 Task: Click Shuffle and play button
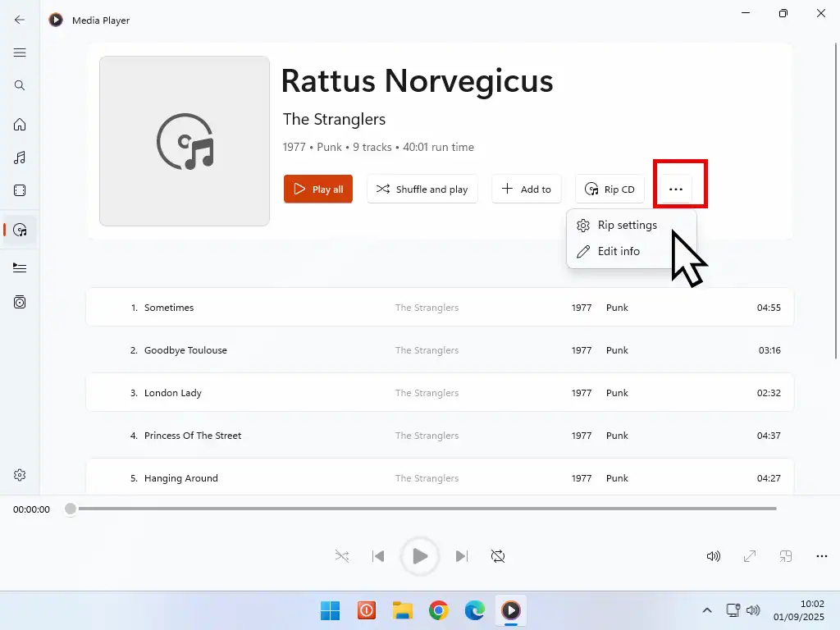422,189
